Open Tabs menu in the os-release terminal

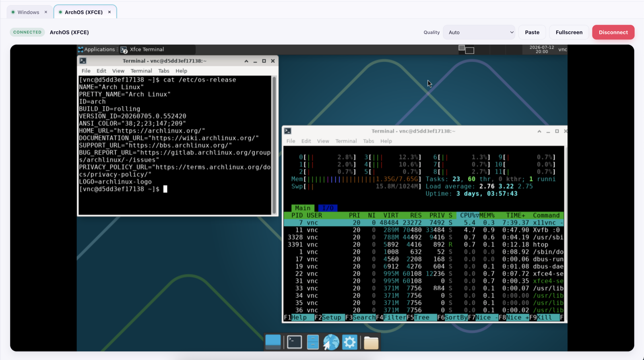pyautogui.click(x=164, y=71)
